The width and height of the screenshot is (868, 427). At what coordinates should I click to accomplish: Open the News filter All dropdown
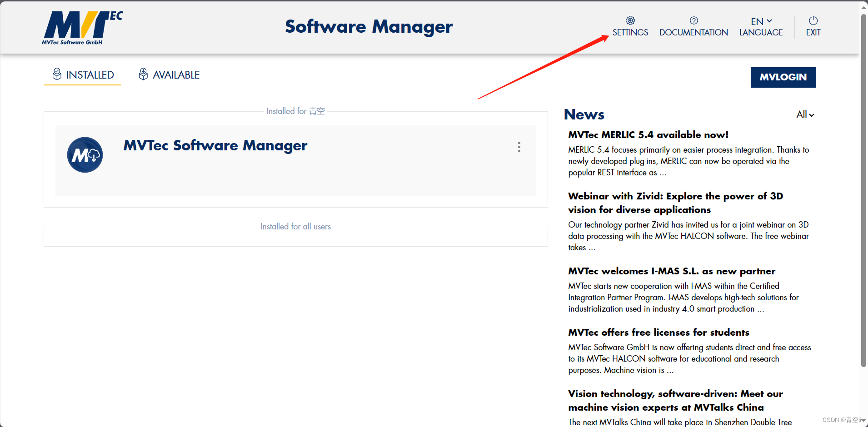click(x=805, y=114)
